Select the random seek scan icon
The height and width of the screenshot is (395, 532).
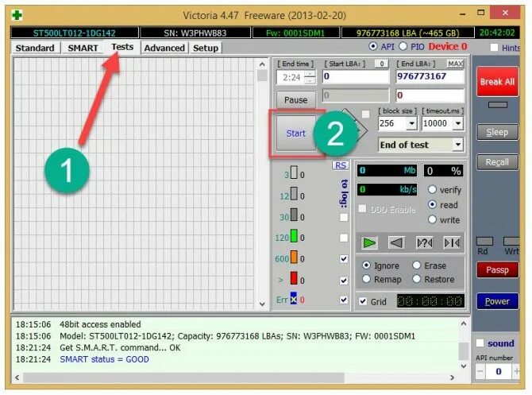point(425,243)
